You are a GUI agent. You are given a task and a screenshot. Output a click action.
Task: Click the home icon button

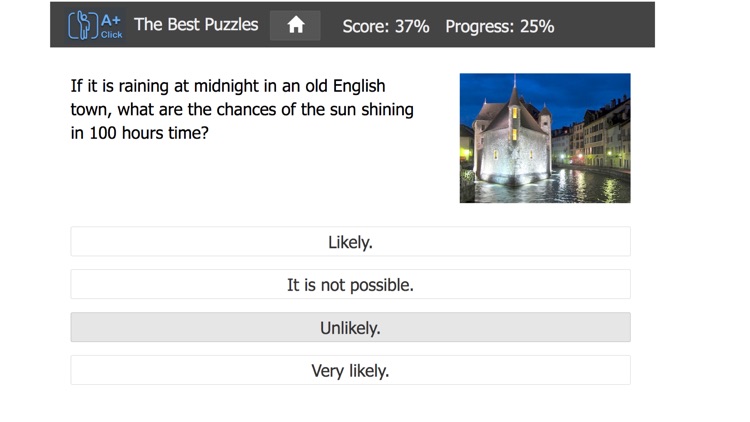point(295,26)
